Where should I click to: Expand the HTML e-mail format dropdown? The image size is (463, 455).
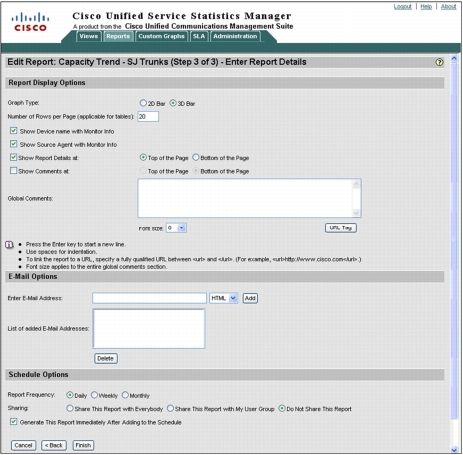point(223,298)
